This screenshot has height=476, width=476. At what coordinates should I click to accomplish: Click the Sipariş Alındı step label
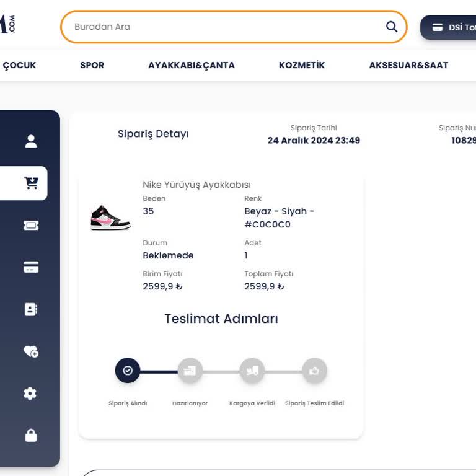(x=128, y=403)
